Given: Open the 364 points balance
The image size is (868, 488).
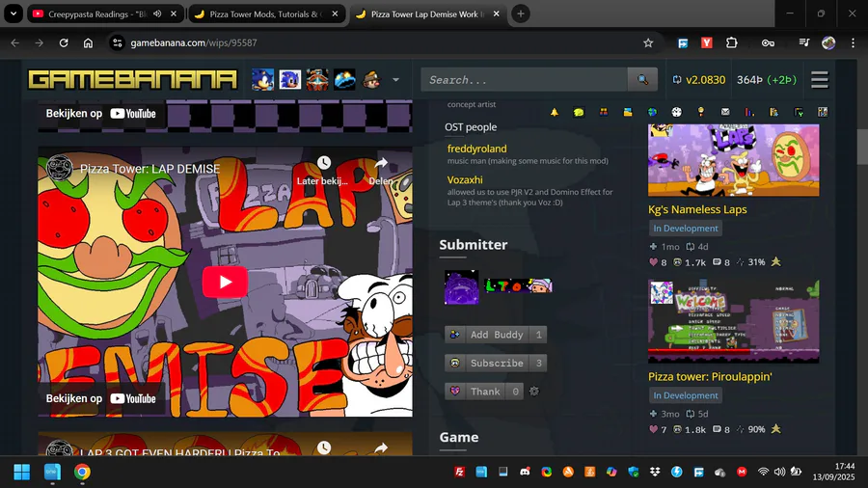Looking at the screenshot, I should tap(767, 80).
